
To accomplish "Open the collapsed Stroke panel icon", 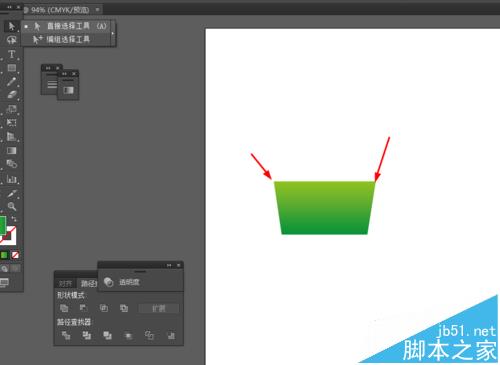I will point(51,84).
